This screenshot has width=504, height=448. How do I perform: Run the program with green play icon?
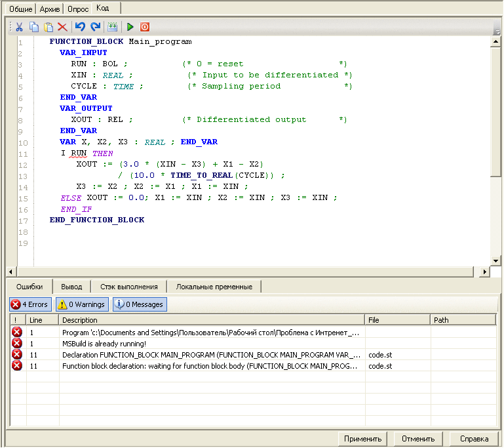pyautogui.click(x=130, y=27)
